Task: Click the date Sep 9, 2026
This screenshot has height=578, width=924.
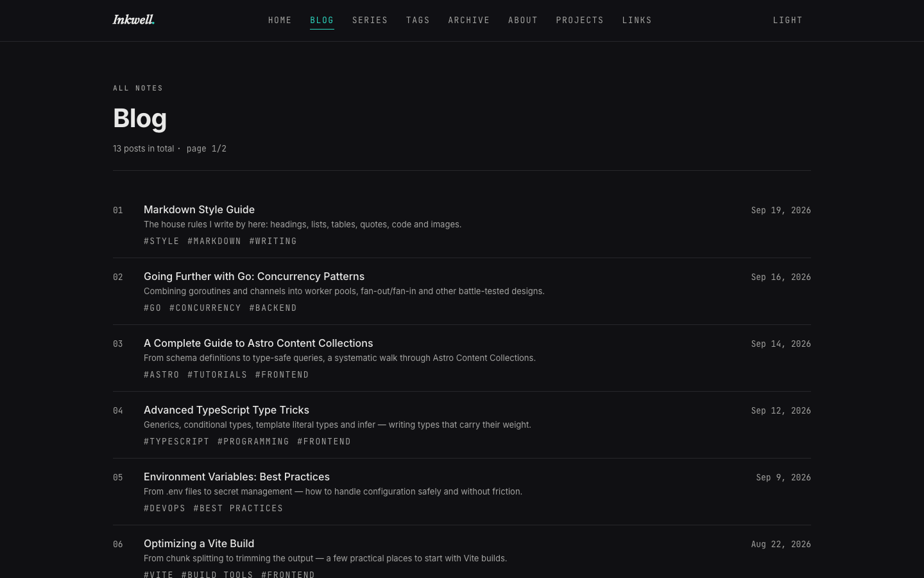Action: point(783,478)
